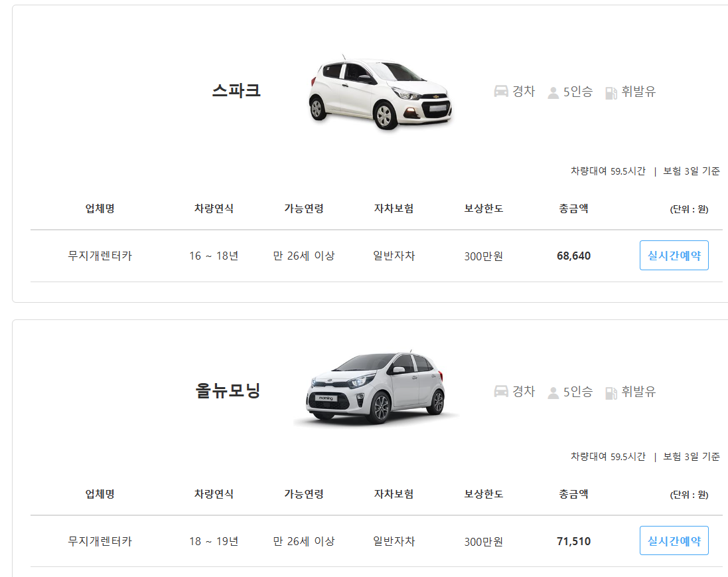Click 경차 label in 올뉴모닝 card
728x577 pixels.
(x=524, y=392)
